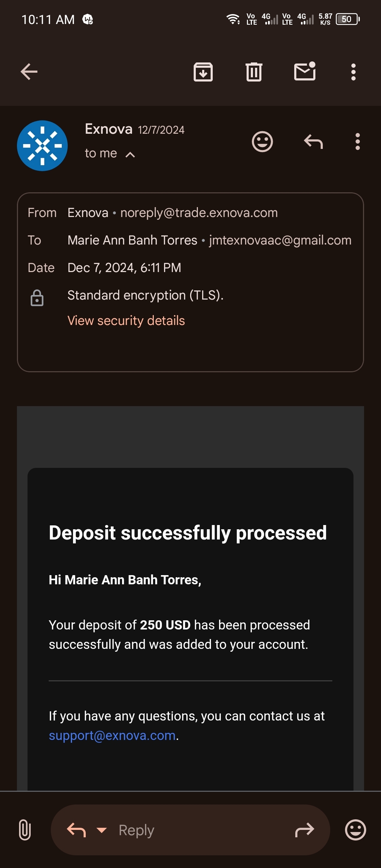This screenshot has height=868, width=381.
Task: Open reply type dropdown arrow
Action: pos(102,830)
